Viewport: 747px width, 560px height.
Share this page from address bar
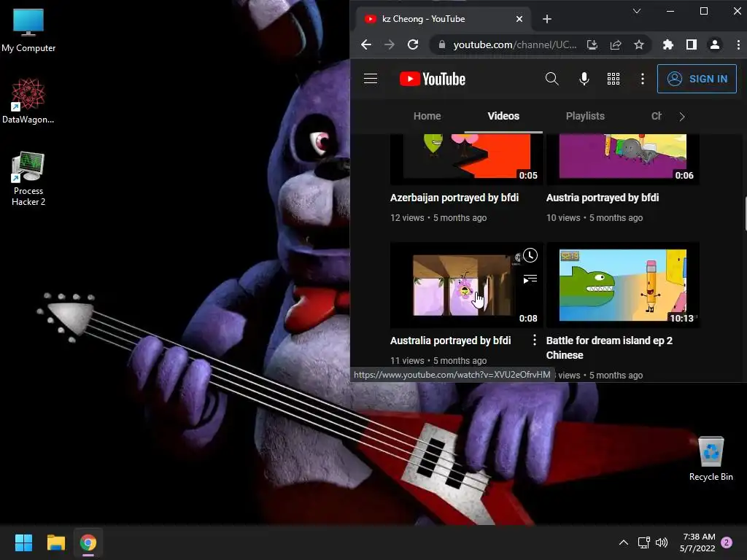click(x=616, y=44)
